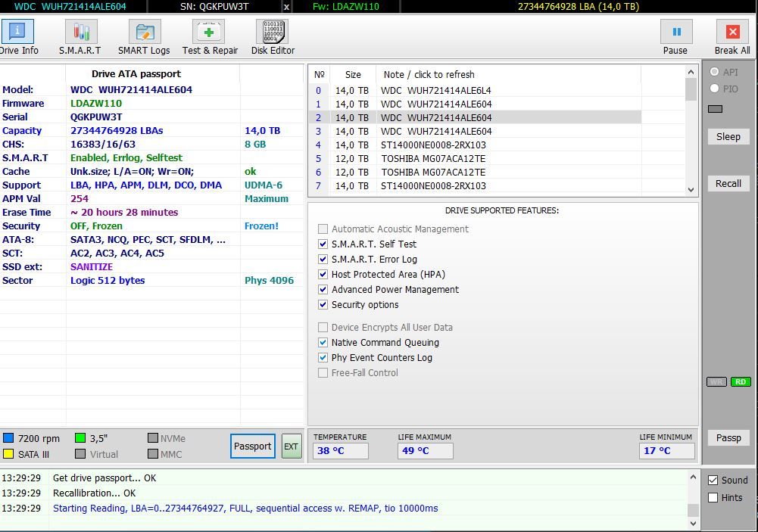Click the Sleep button
Image resolution: width=758 pixels, height=532 pixels.
pos(728,137)
